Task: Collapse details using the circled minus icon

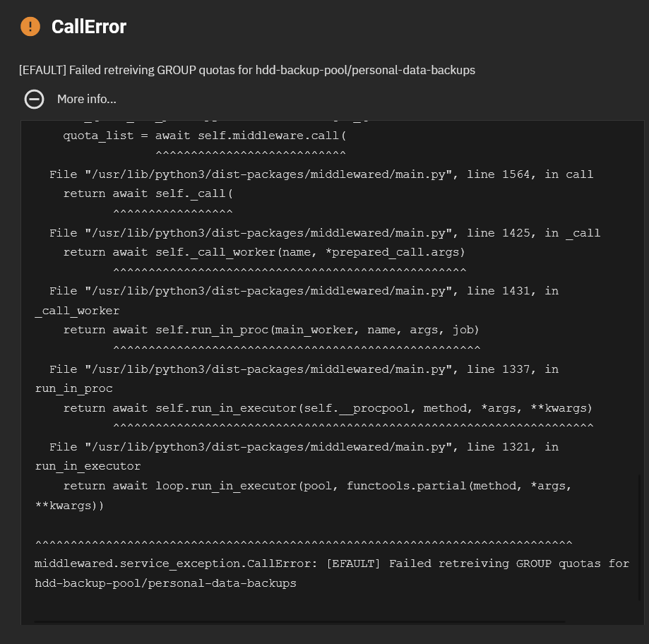Action: coord(34,100)
